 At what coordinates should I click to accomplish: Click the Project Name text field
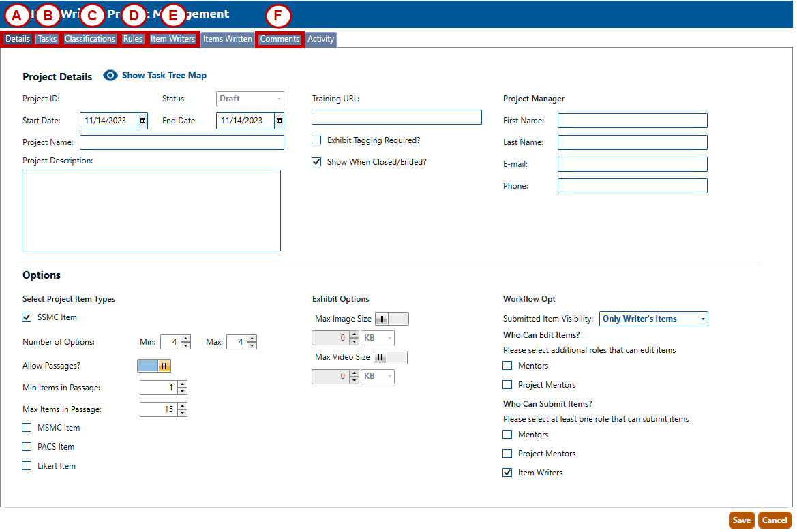click(x=181, y=142)
